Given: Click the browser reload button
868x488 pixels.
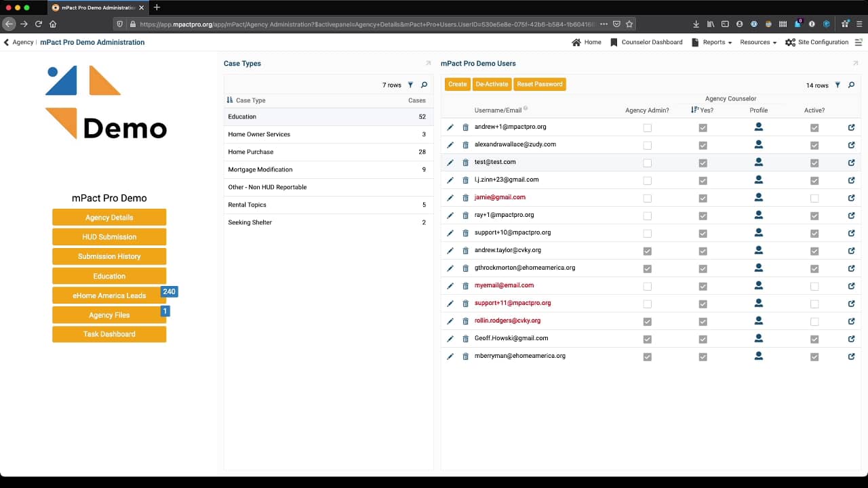Looking at the screenshot, I should click(x=39, y=24).
